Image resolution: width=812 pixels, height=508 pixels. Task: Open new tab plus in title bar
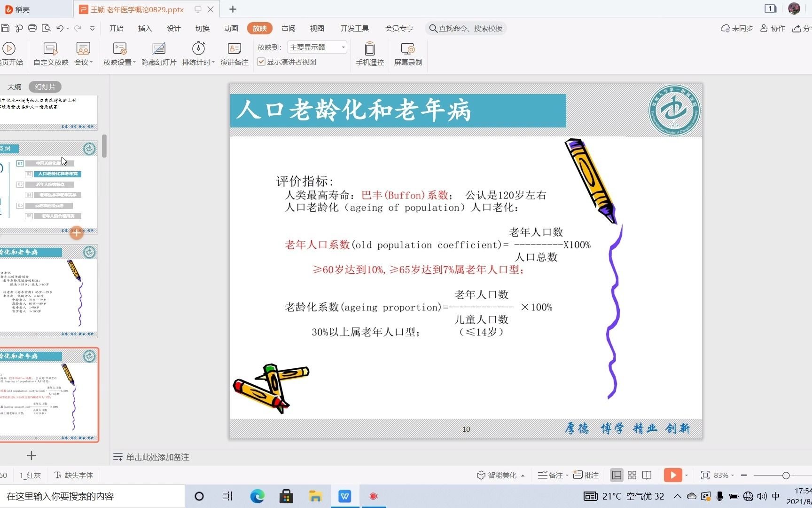pyautogui.click(x=233, y=9)
